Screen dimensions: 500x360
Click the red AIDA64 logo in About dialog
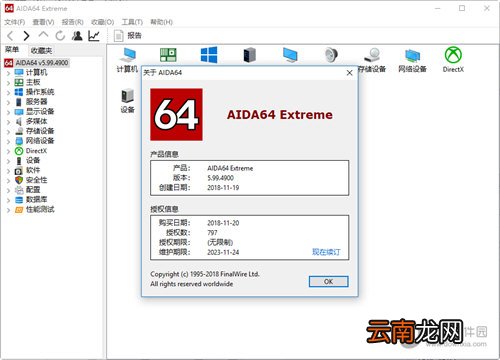[176, 114]
